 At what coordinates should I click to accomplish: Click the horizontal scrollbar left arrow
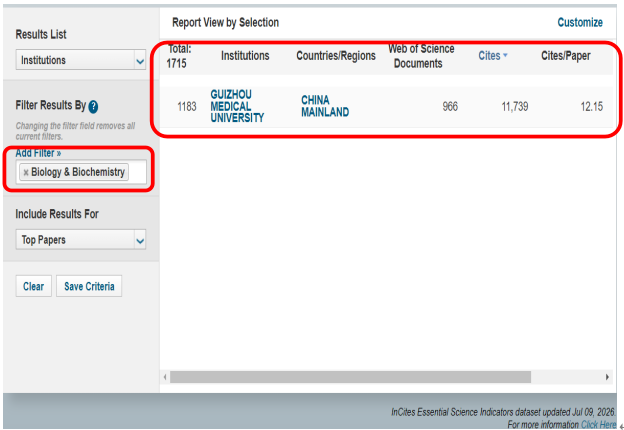click(x=165, y=377)
